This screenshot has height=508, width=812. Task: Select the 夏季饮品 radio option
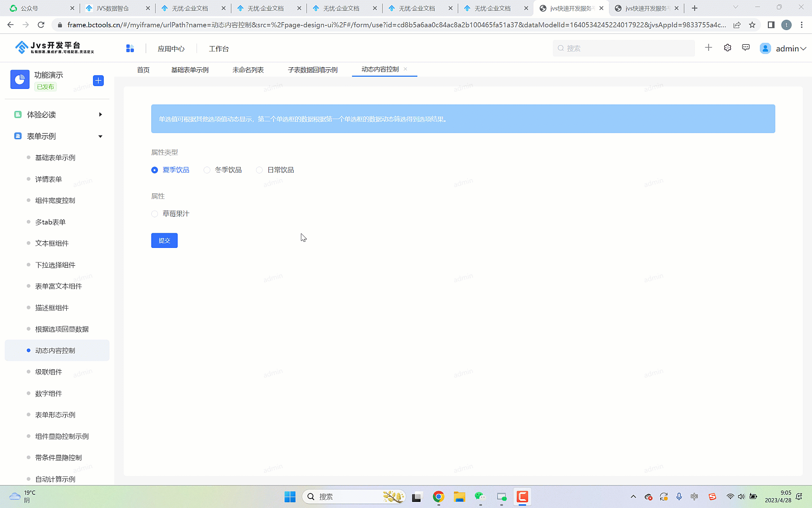tap(170, 170)
